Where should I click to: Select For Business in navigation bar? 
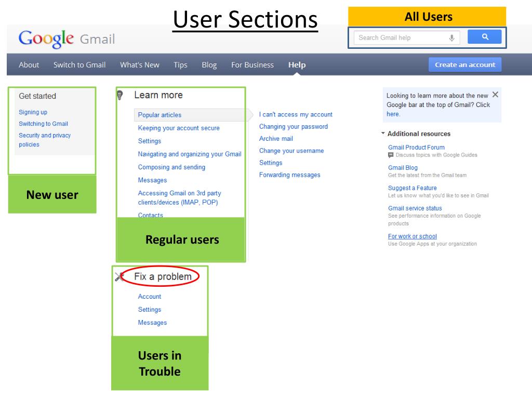click(252, 65)
